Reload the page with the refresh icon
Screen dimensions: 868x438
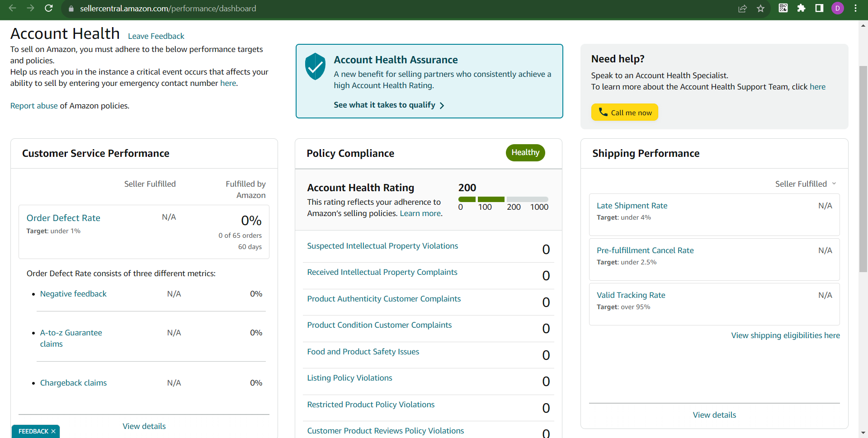click(x=49, y=8)
